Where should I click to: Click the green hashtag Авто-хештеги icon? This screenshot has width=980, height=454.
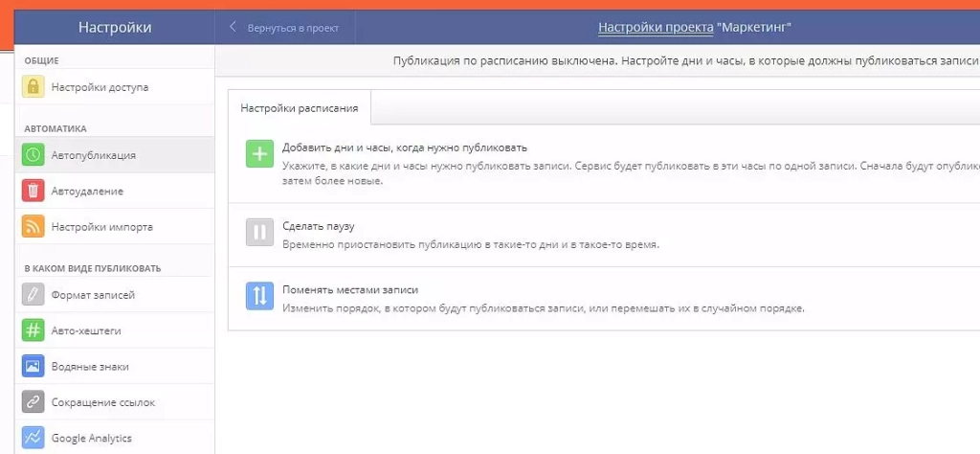33,330
